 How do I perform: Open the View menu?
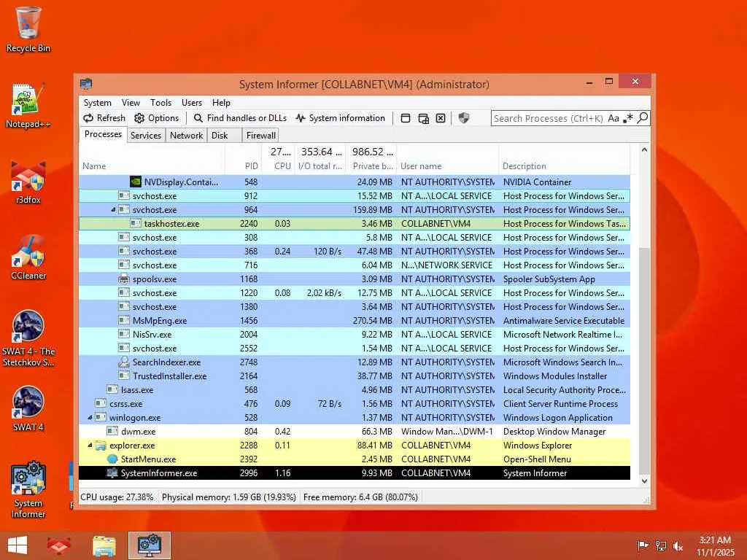[131, 102]
